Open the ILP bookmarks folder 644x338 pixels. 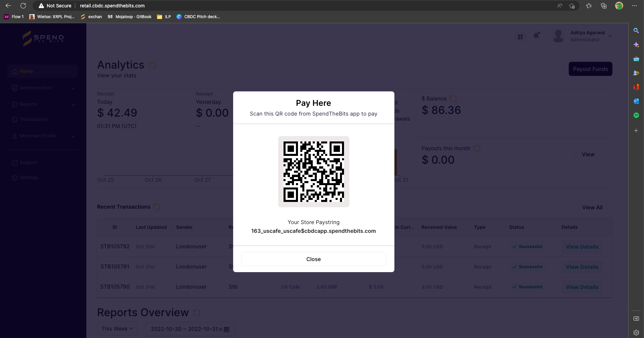click(164, 17)
